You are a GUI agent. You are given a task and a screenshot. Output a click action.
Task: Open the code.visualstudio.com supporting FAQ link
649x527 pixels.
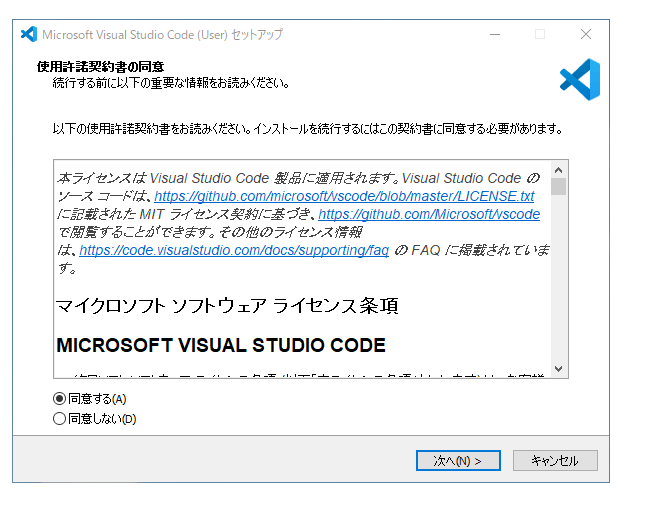point(234,250)
